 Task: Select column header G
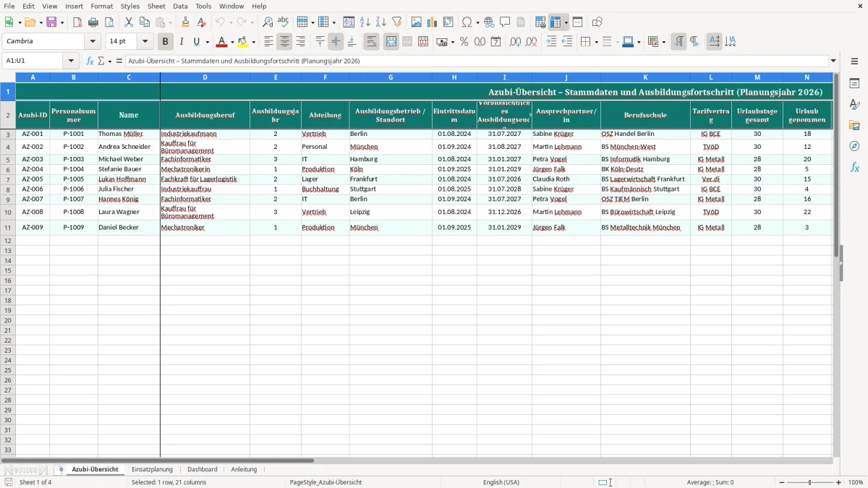coord(391,77)
